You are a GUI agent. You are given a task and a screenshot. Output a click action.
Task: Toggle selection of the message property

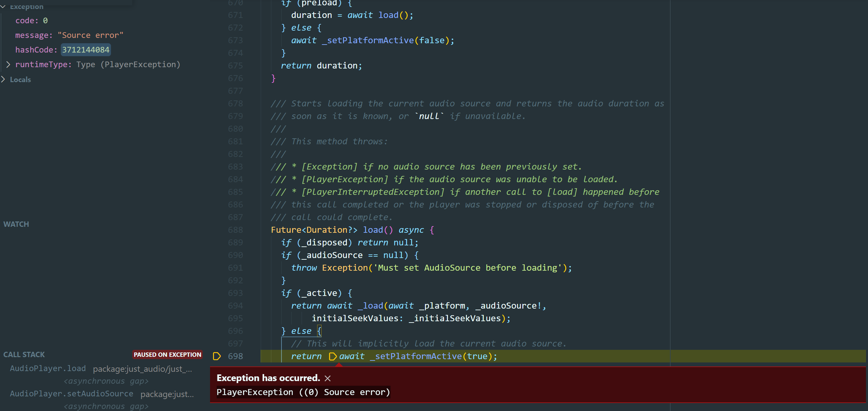coord(69,35)
